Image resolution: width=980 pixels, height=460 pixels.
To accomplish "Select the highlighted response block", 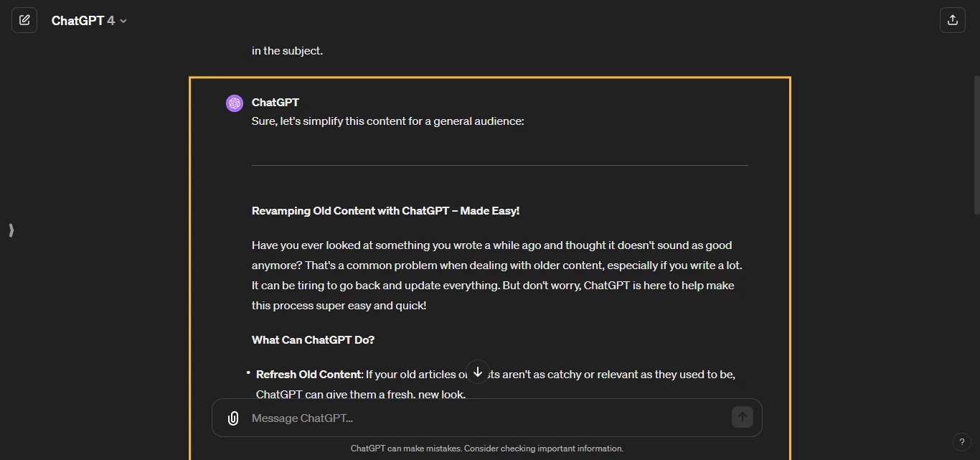I will tap(489, 266).
